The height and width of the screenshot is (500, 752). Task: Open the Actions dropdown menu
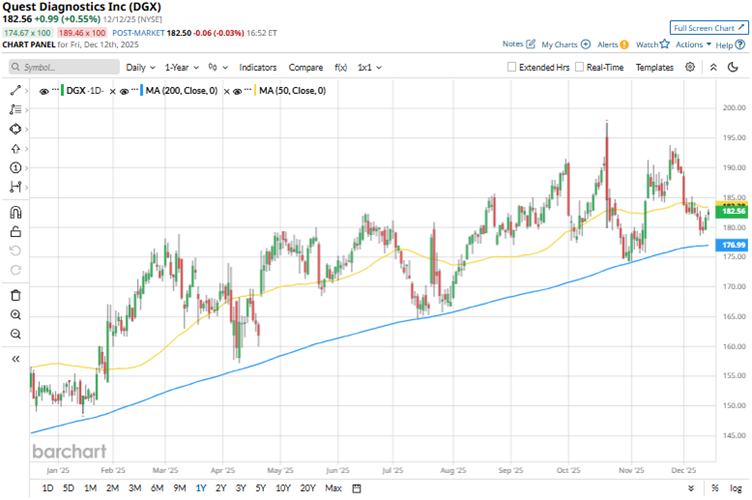coord(694,44)
